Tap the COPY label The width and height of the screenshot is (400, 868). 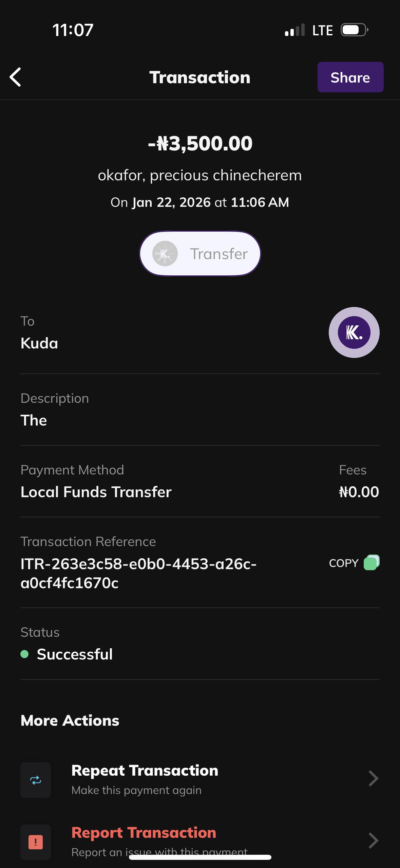(x=343, y=563)
